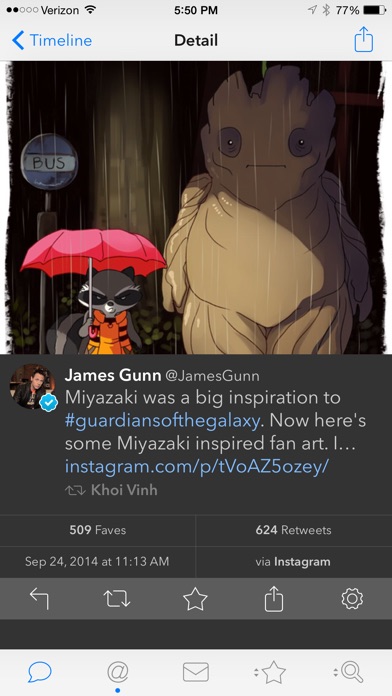Open the Timeline speech bubble tab
Screen dimensions: 392x696
40,672
